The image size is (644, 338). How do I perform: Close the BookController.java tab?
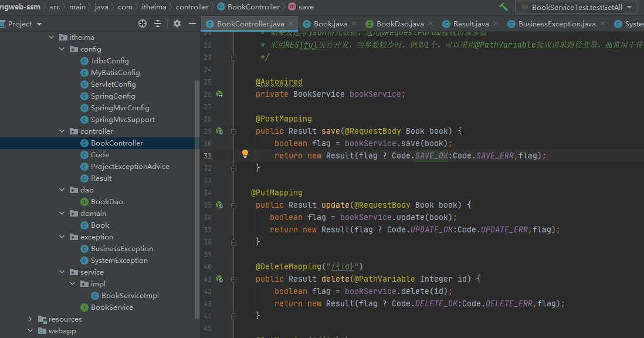[290, 24]
